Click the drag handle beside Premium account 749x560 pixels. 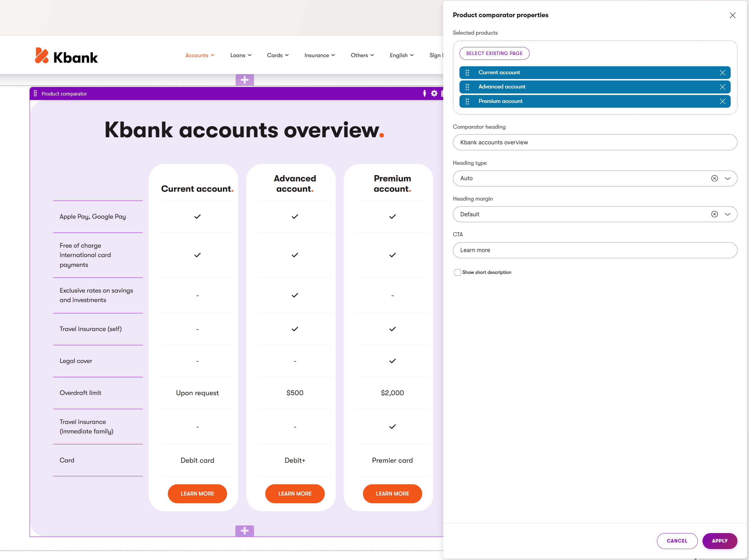pyautogui.click(x=468, y=101)
